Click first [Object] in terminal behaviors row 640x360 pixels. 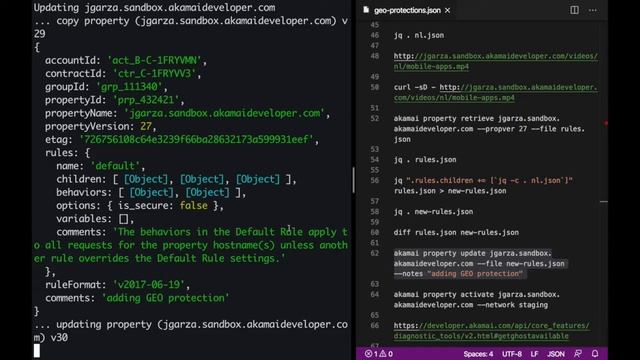point(151,192)
